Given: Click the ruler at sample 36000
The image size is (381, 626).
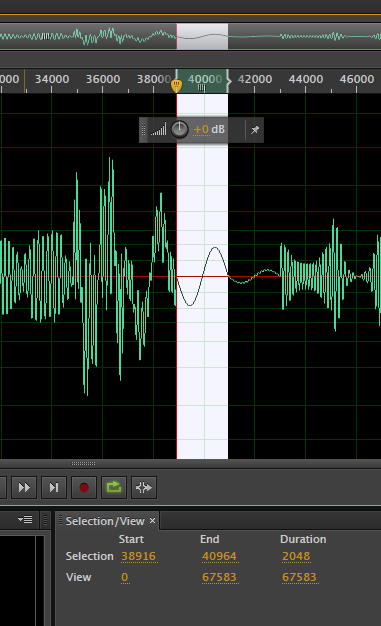Looking at the screenshot, I should 103,79.
